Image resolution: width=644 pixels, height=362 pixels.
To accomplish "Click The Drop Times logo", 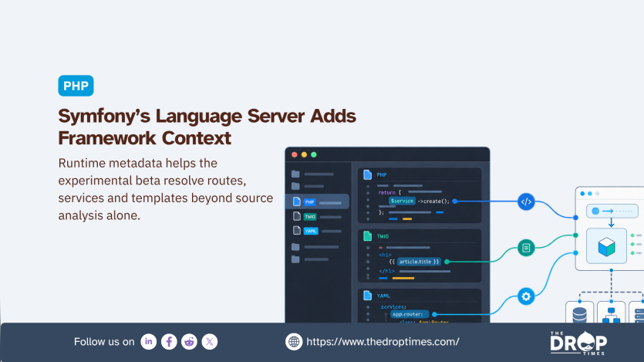I will click(x=578, y=343).
